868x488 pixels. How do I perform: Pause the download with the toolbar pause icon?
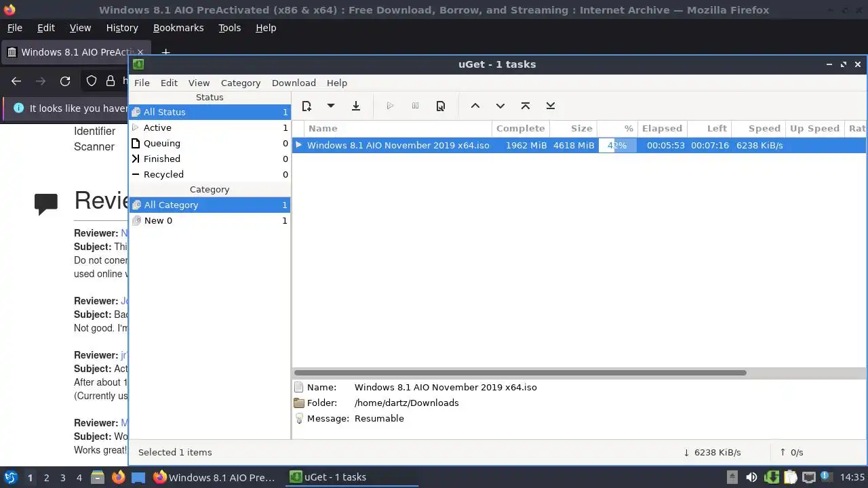pos(415,106)
